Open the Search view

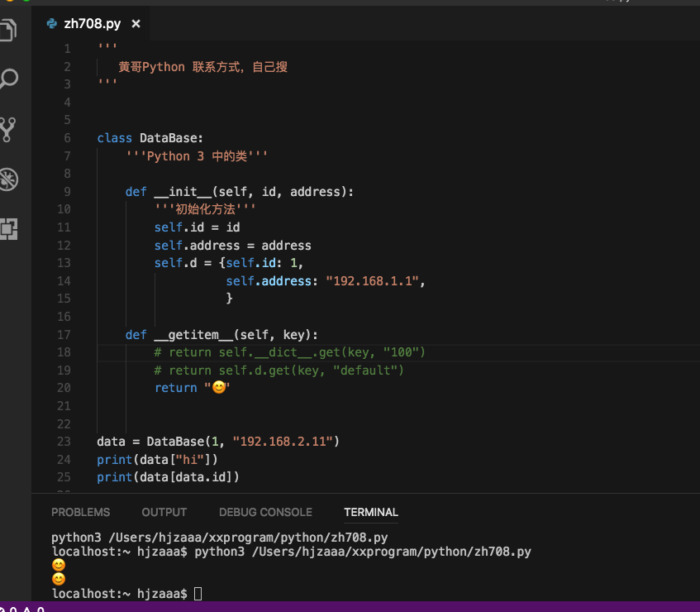click(10, 79)
